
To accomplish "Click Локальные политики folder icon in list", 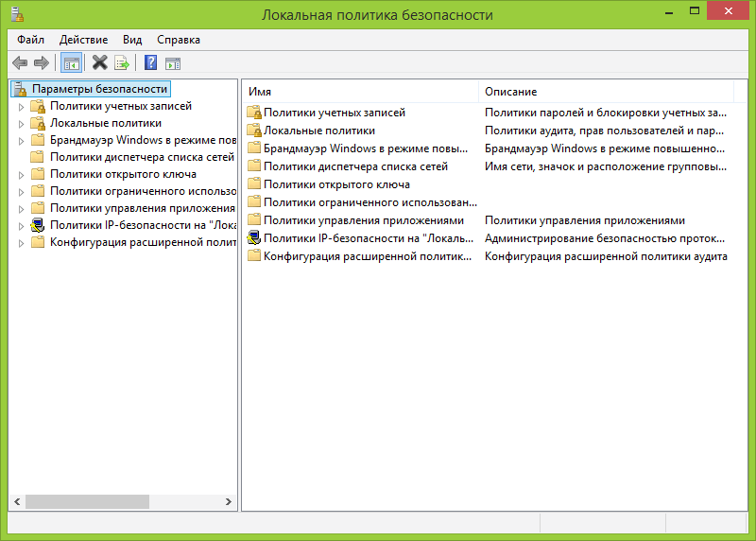I will (x=253, y=131).
